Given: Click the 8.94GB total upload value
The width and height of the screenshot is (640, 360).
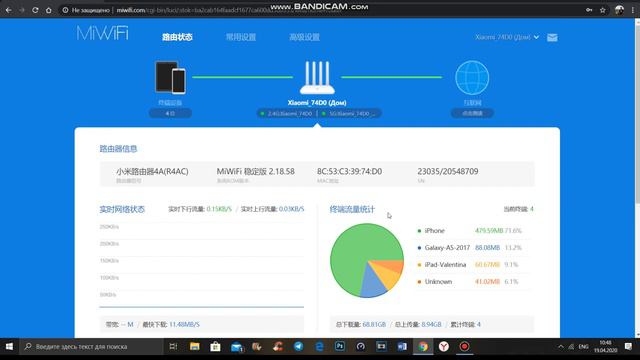Looking at the screenshot, I should point(431,324).
